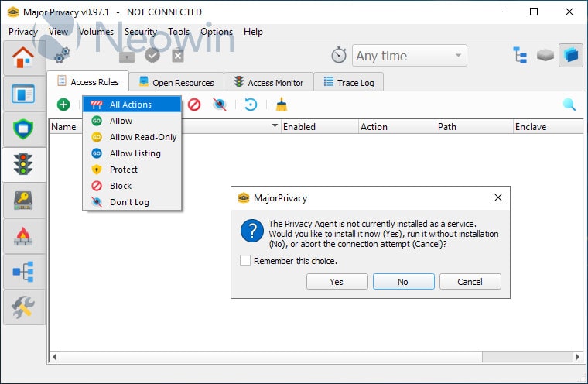The width and height of the screenshot is (588, 384).
Task: Click the stopwatch time filter icon
Action: (339, 55)
